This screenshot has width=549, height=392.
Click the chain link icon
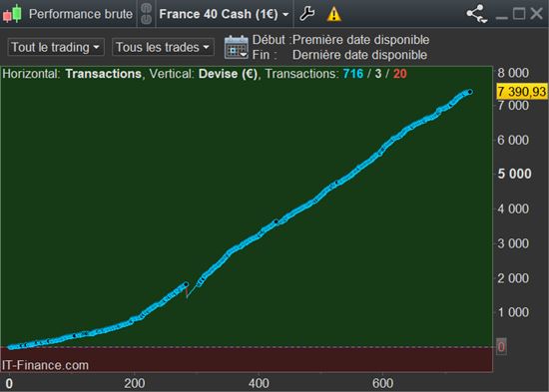[x=146, y=14]
